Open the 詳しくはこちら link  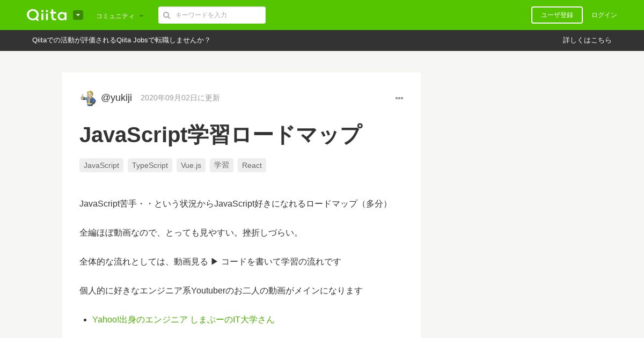587,40
